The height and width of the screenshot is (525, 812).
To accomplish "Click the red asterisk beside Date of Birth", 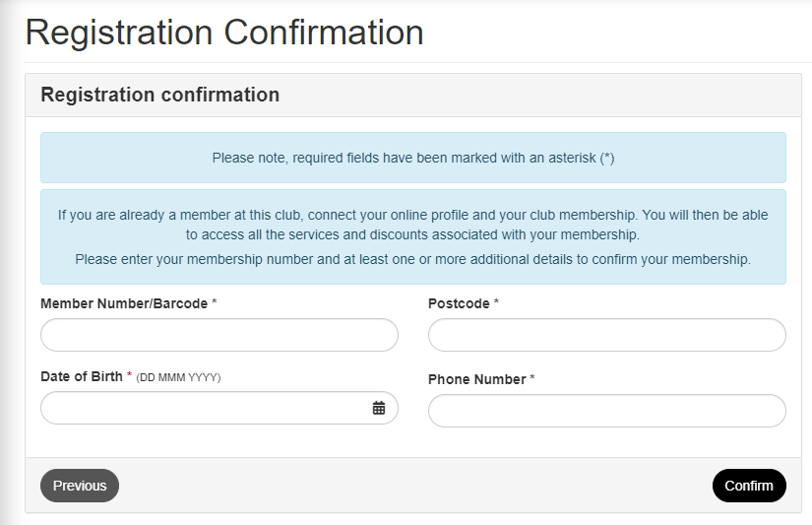I will 129,376.
